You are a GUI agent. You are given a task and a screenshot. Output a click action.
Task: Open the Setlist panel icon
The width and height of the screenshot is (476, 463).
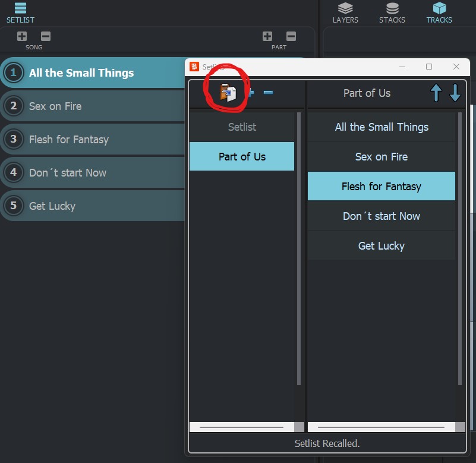click(20, 12)
